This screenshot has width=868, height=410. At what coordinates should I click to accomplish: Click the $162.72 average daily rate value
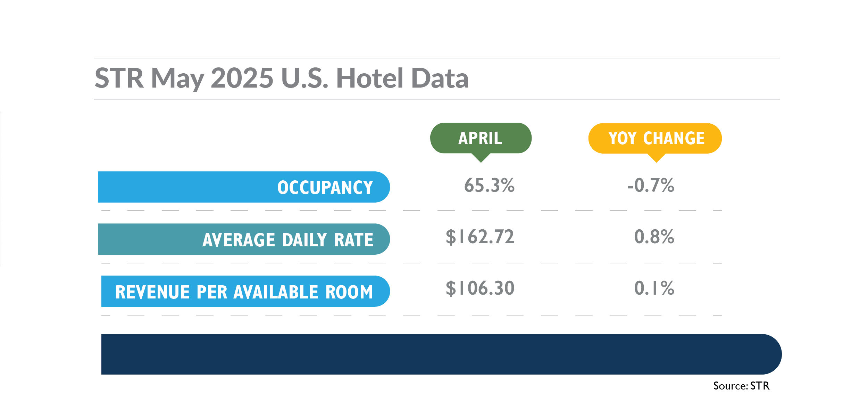point(480,237)
